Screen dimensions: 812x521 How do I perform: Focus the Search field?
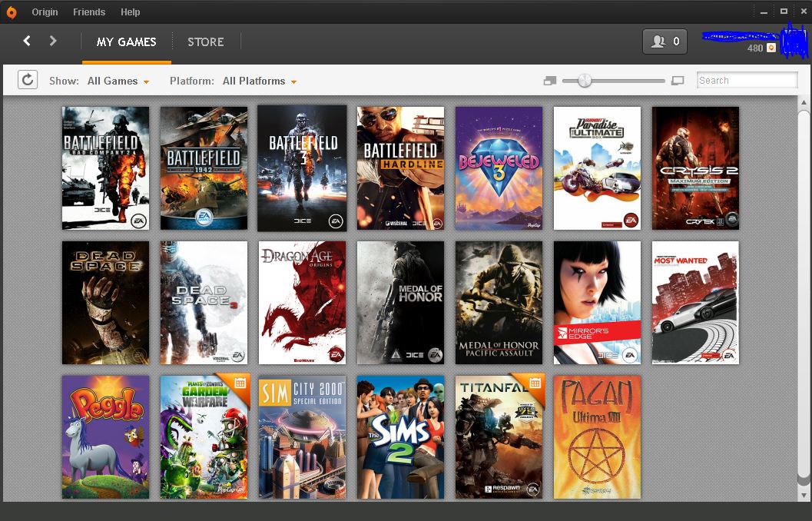click(x=747, y=80)
